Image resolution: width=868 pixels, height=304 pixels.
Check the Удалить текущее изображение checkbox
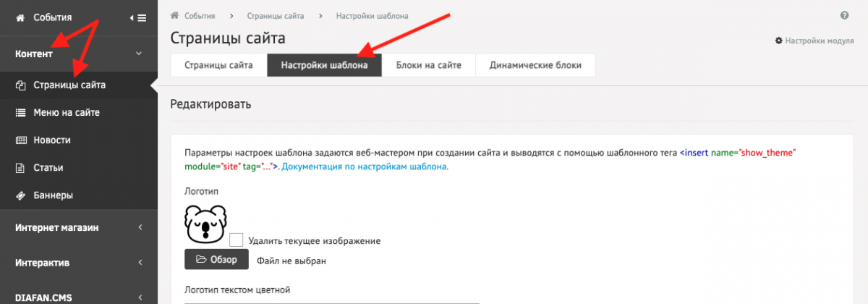click(x=236, y=240)
